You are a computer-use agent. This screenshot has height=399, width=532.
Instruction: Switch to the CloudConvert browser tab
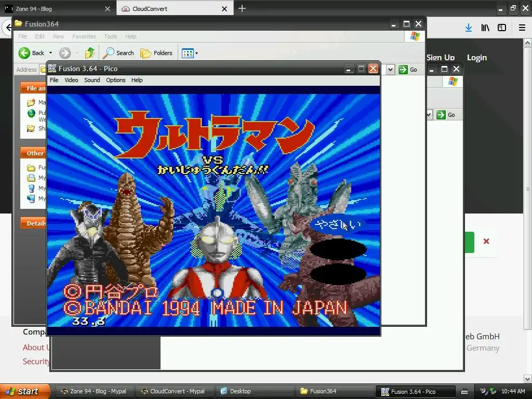click(175, 8)
